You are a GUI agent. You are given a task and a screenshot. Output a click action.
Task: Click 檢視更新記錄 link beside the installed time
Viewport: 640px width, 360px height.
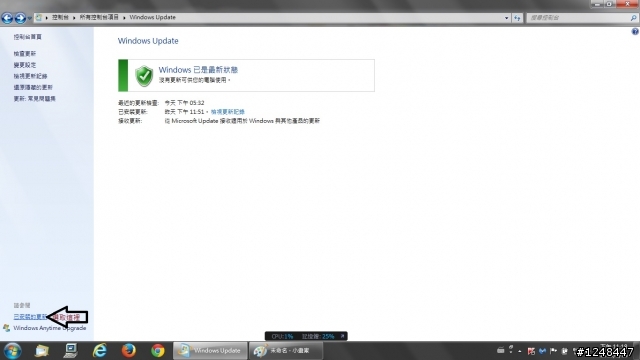pyautogui.click(x=228, y=111)
